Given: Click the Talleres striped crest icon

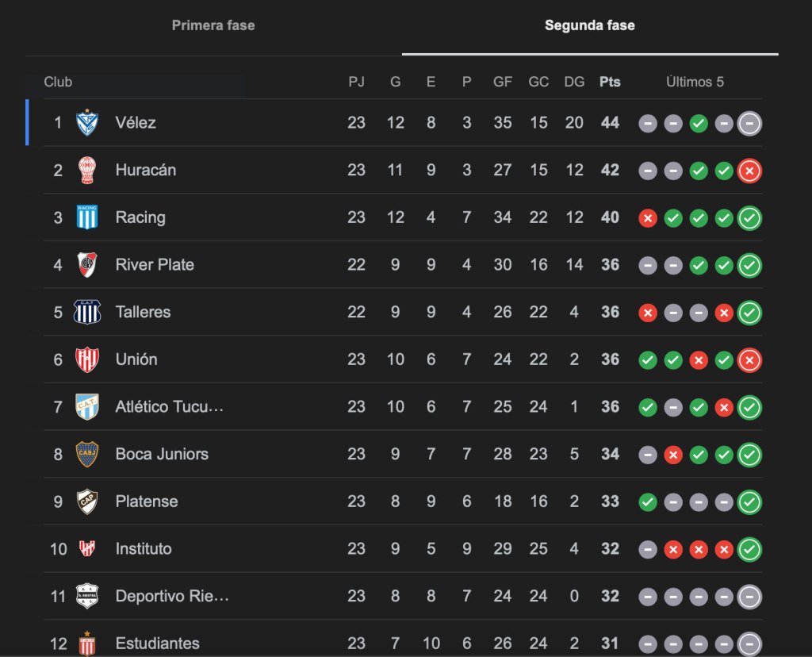Looking at the screenshot, I should [86, 312].
